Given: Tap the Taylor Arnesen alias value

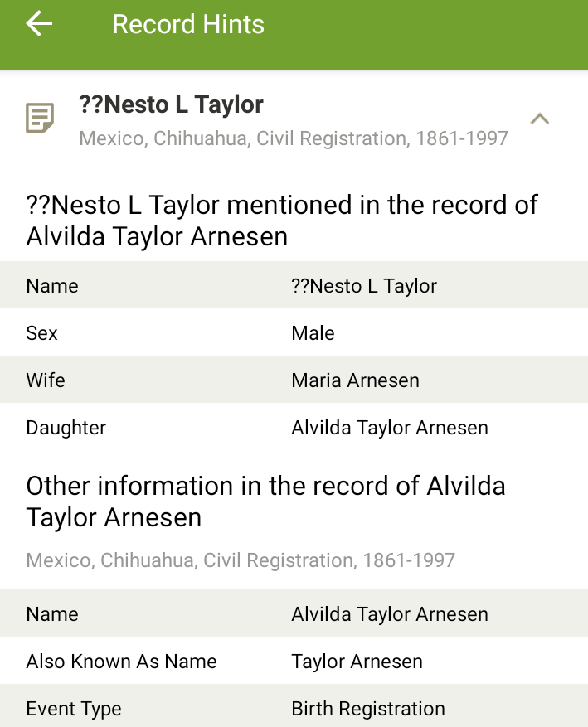Looking at the screenshot, I should [x=357, y=662].
